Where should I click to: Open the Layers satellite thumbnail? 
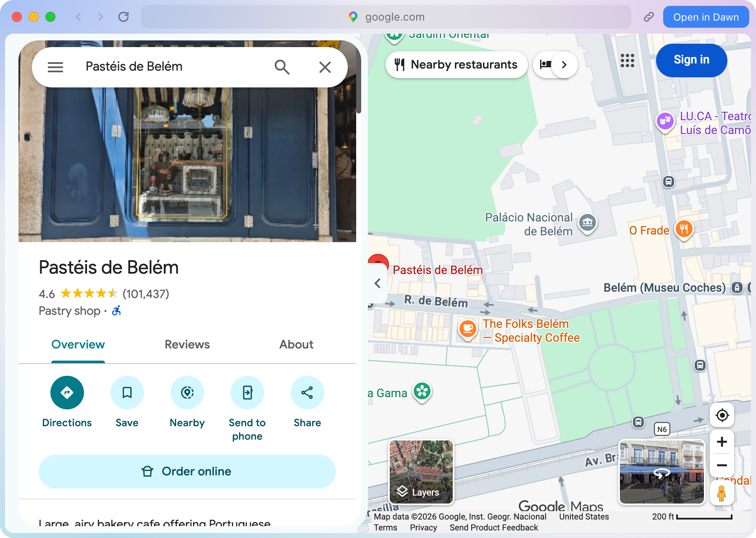tap(421, 472)
